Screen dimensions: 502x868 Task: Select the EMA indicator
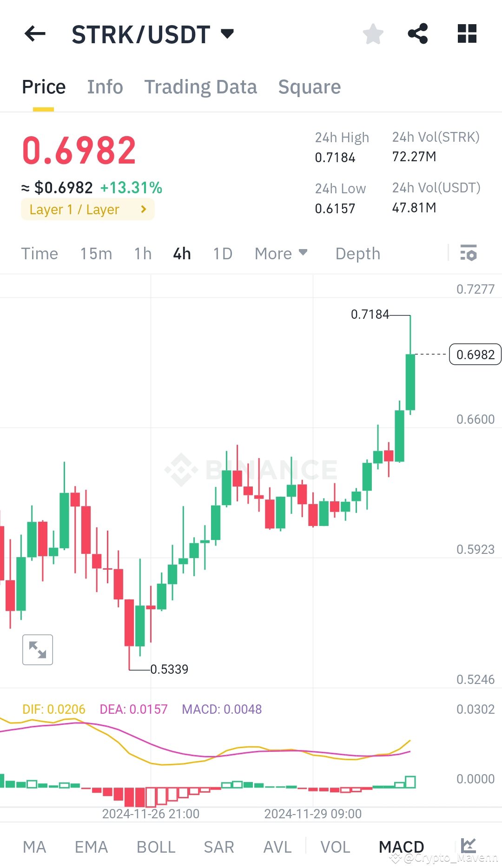tap(91, 847)
